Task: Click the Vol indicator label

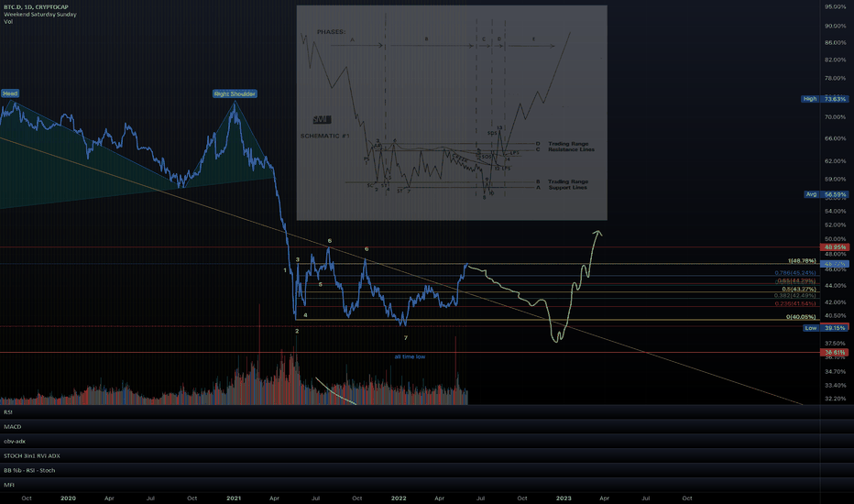Action: (8, 21)
